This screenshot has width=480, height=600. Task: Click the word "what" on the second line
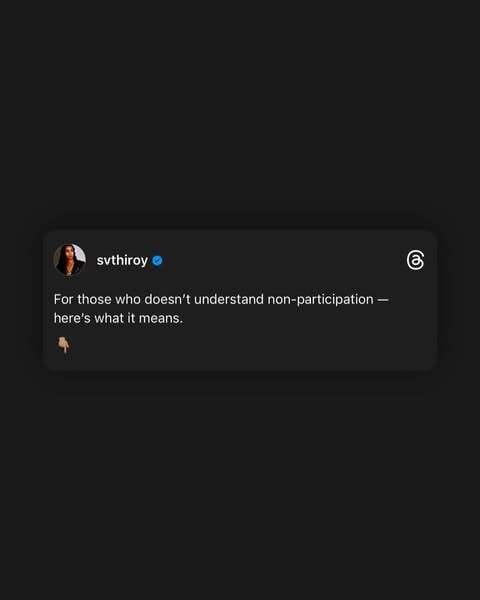[x=108, y=318]
